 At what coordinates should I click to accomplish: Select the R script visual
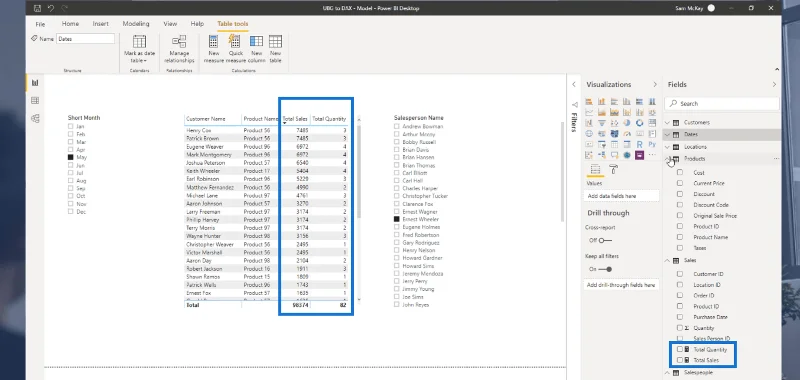[x=639, y=144]
